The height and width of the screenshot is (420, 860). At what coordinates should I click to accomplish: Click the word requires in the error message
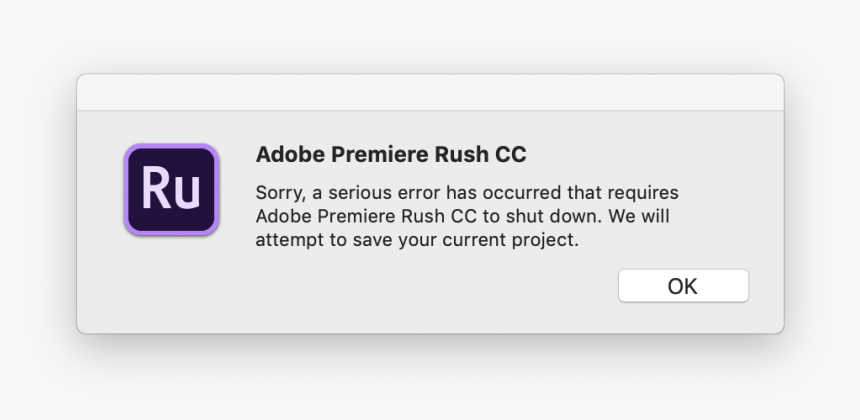click(x=644, y=192)
